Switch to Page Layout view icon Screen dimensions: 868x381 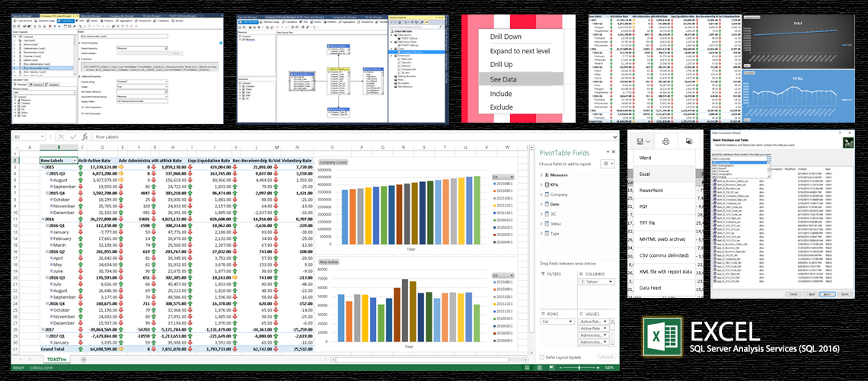pos(541,368)
